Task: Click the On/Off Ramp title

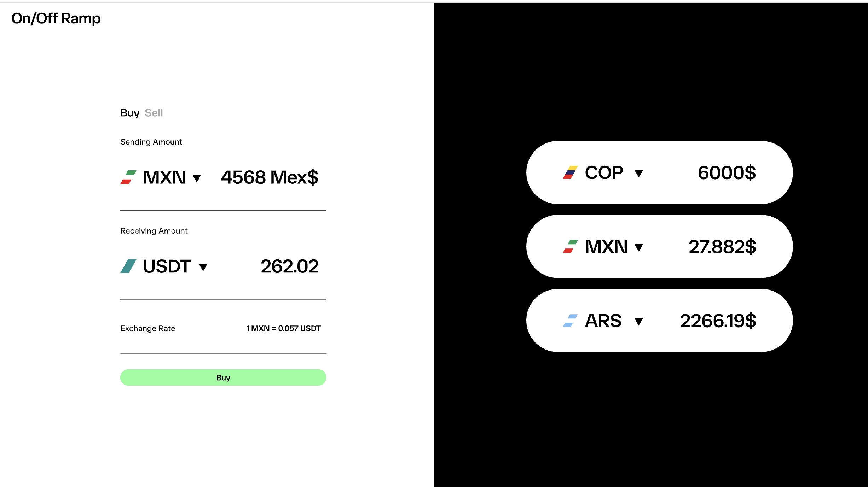Action: tap(56, 18)
